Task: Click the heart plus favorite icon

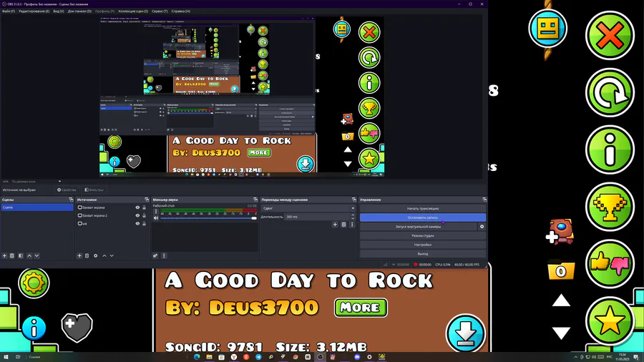Action: [77, 328]
